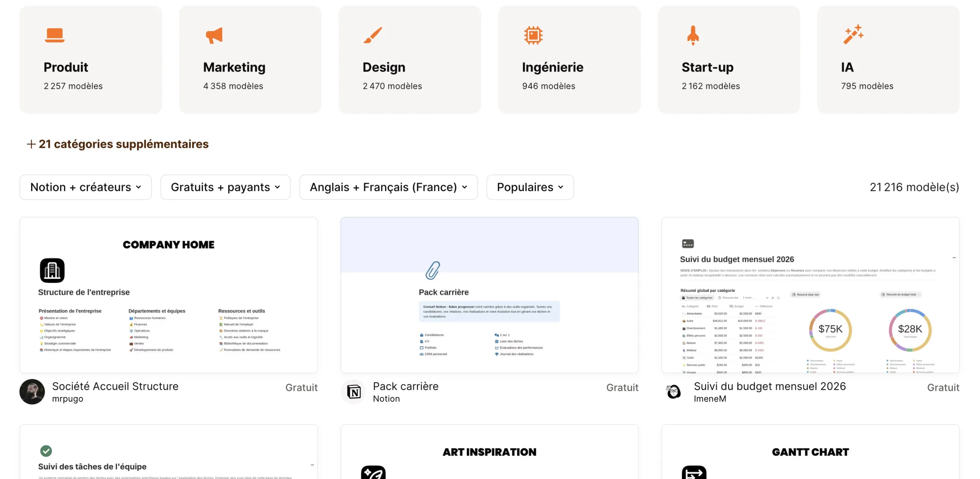Click ImeneM creator avatar icon
980x479 pixels.
pyautogui.click(x=674, y=392)
